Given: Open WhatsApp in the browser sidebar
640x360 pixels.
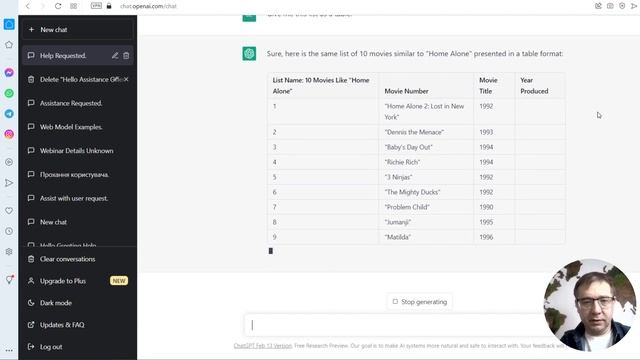Looking at the screenshot, I should tap(9, 93).
